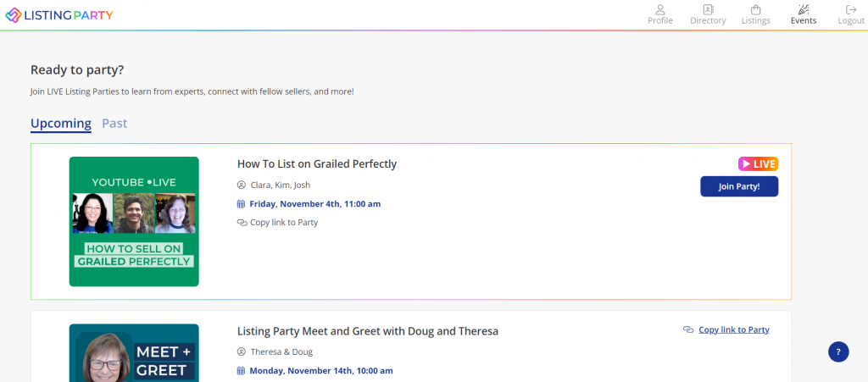Click chain-link icon on the Grailed event

pos(242,223)
